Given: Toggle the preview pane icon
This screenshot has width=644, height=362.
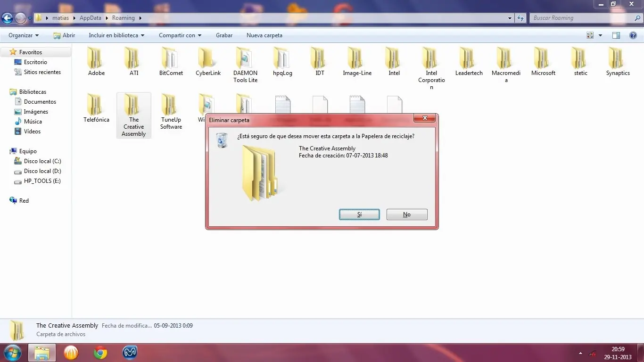Looking at the screenshot, I should tap(616, 35).
